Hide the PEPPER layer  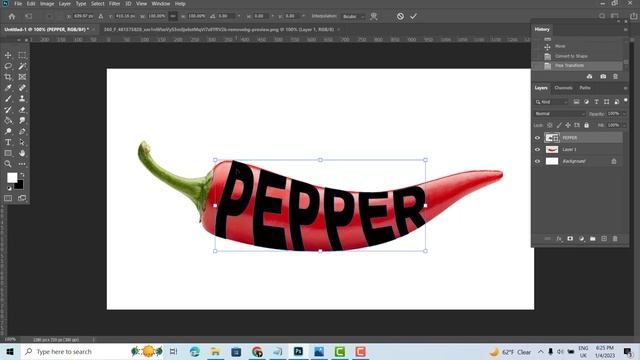click(x=537, y=138)
